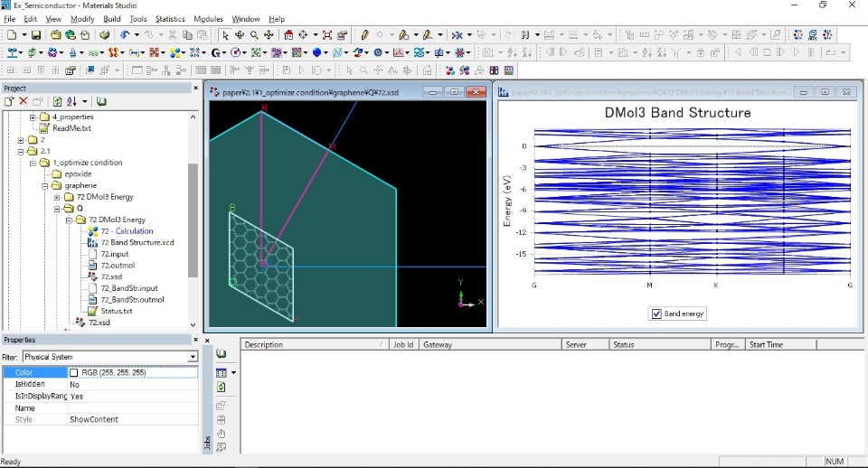Viewport: 868px width, 468px height.
Task: Click the red X delete icon in Project panel
Action: click(x=24, y=102)
